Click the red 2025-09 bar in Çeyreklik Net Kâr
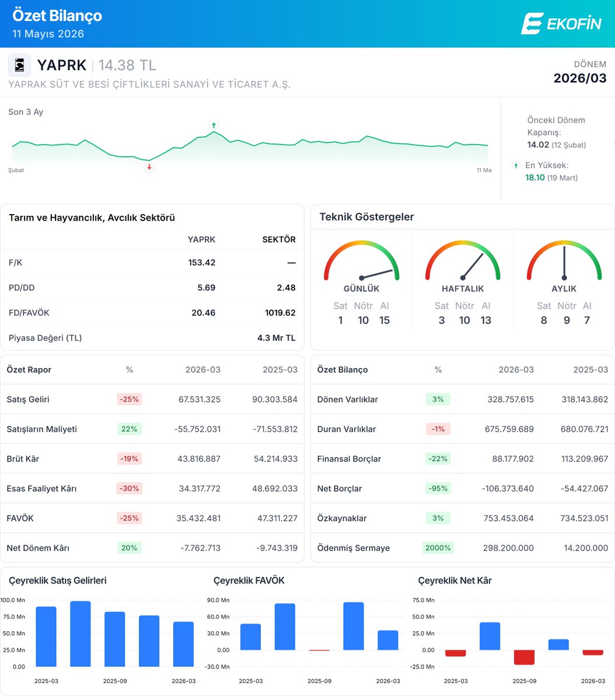The width and height of the screenshot is (615, 700). (525, 657)
